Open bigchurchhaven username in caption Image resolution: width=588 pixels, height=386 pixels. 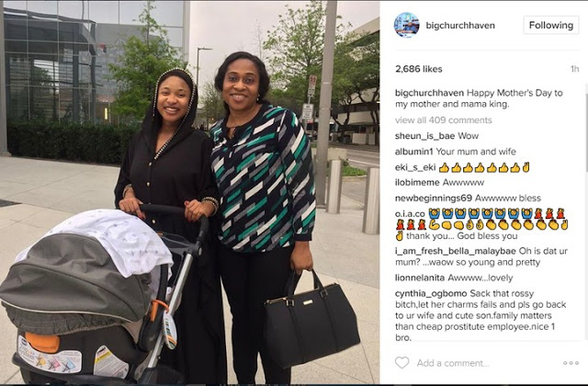[429, 93]
